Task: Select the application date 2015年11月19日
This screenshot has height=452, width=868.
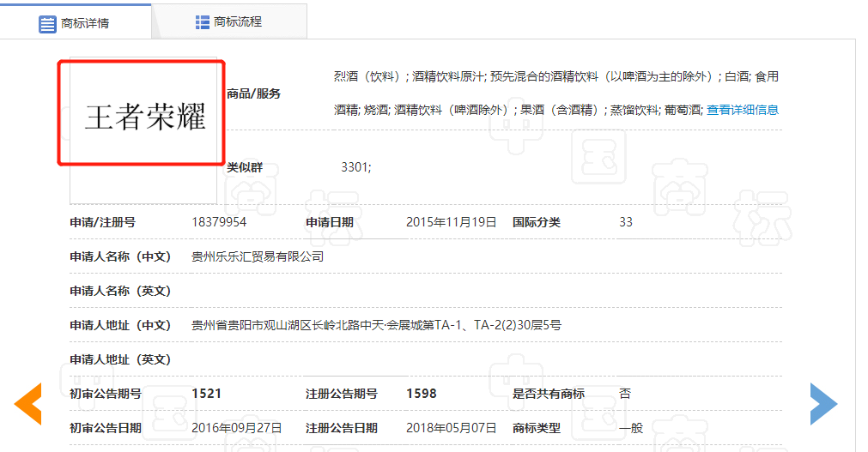Action: (x=451, y=222)
